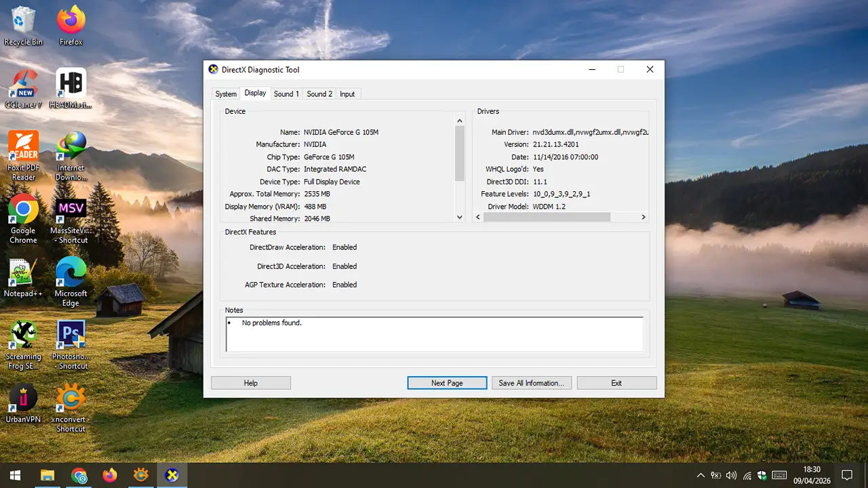
Task: Click the Device list scroll down arrow
Action: [x=460, y=217]
